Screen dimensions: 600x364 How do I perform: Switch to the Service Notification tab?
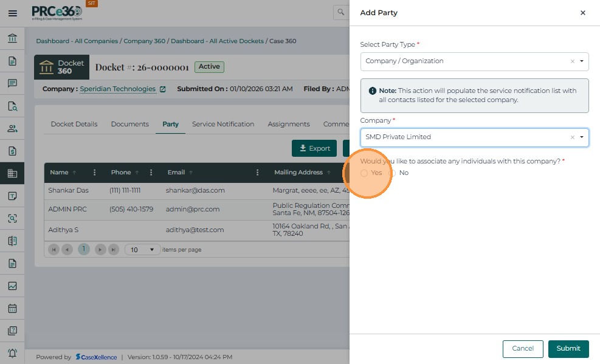click(223, 124)
